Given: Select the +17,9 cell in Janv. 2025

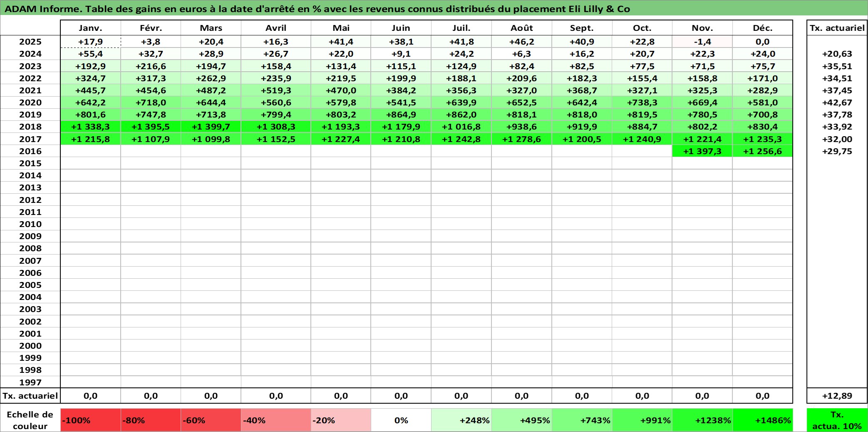Looking at the screenshot, I should click(x=91, y=42).
